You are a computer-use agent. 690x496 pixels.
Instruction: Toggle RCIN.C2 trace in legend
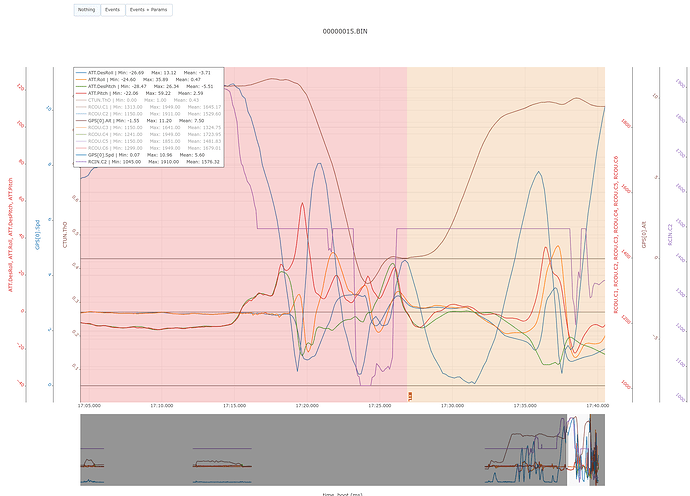point(147,162)
